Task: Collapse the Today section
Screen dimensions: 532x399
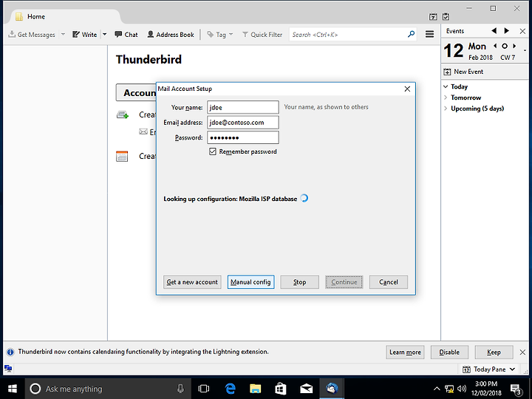Action: 446,86
